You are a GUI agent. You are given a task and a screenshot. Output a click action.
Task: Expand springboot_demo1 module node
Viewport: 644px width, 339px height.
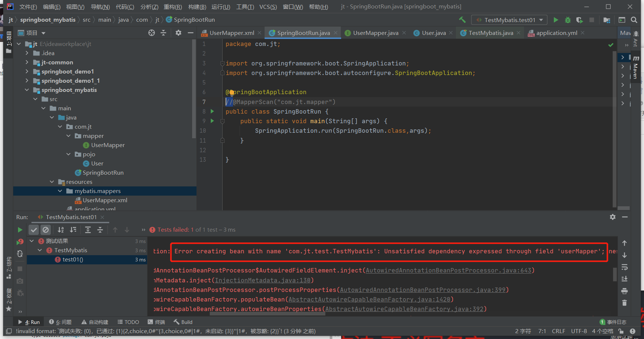point(27,71)
